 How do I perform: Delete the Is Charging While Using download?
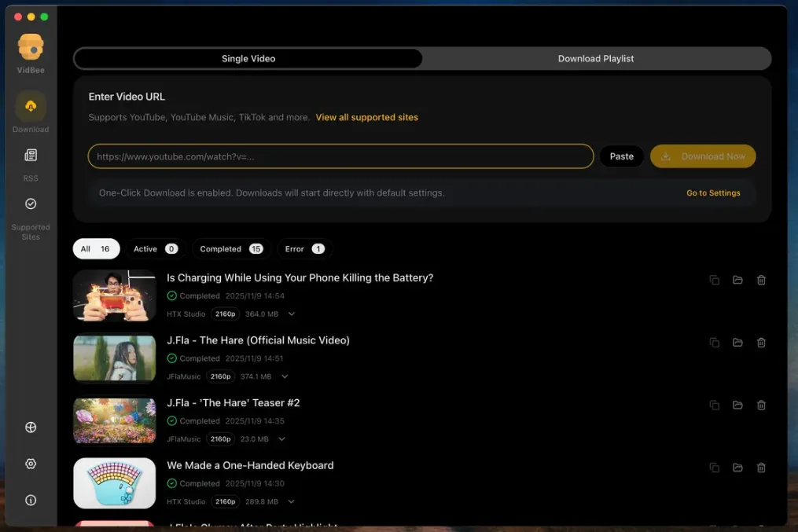pos(761,280)
